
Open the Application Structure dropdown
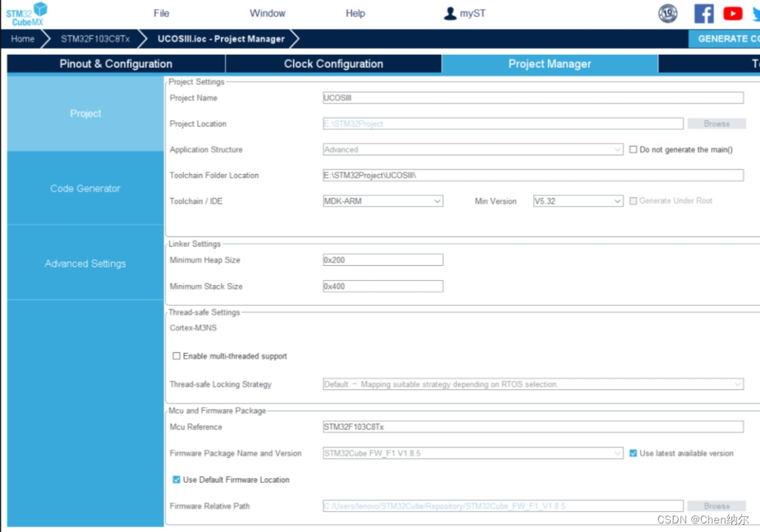click(x=473, y=149)
